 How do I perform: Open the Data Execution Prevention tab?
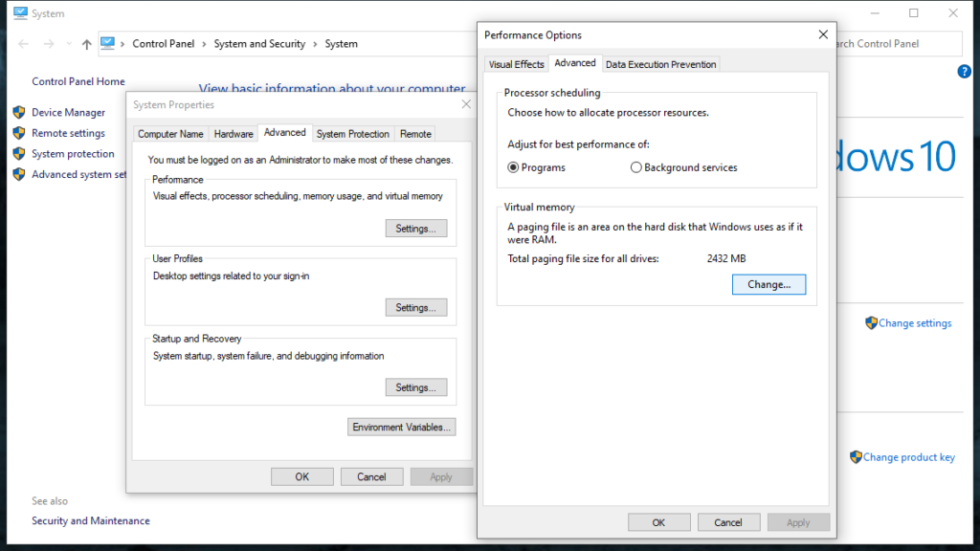pyautogui.click(x=660, y=63)
